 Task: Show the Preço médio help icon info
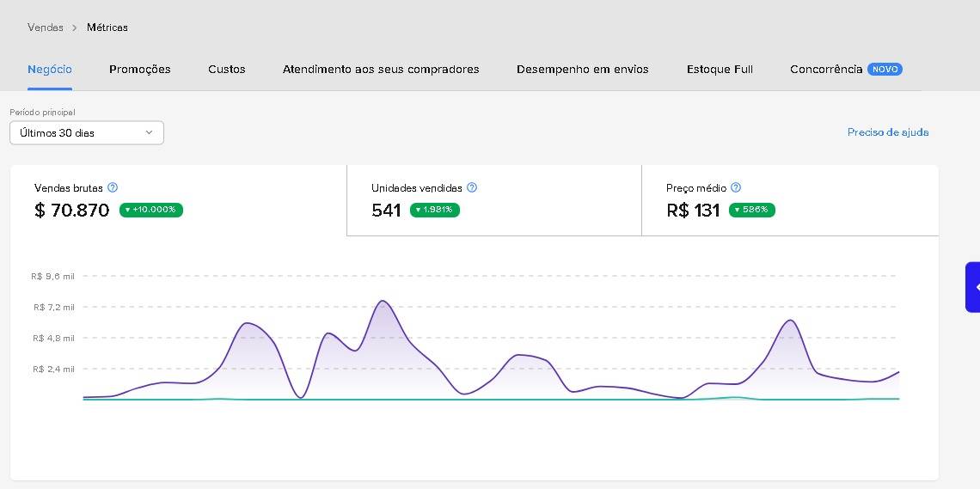pyautogui.click(x=735, y=187)
